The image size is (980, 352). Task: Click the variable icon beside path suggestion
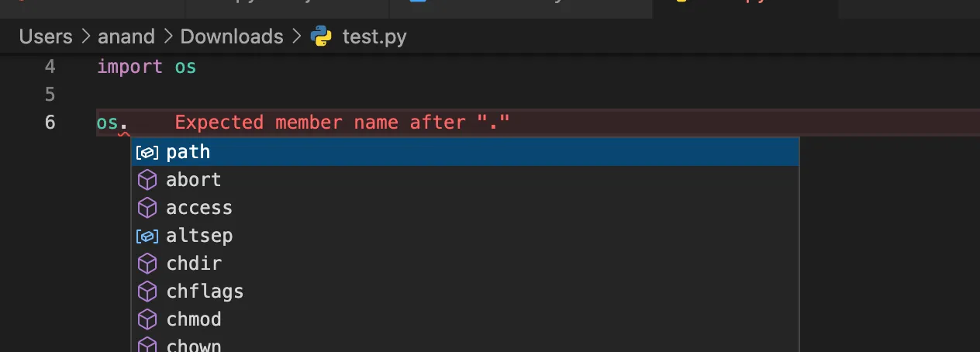point(147,153)
